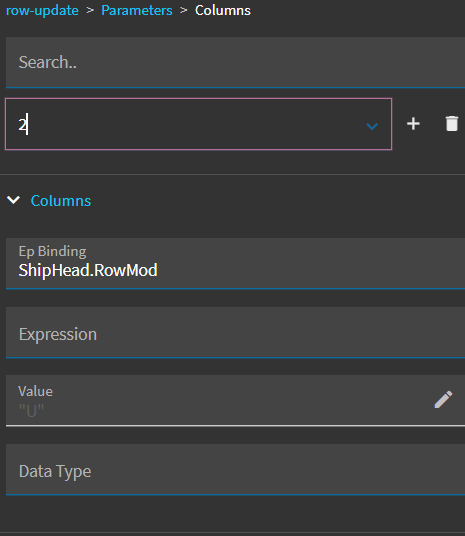This screenshot has width=465, height=536.
Task: Click the first breadcrumb separator arrow
Action: [x=90, y=11]
